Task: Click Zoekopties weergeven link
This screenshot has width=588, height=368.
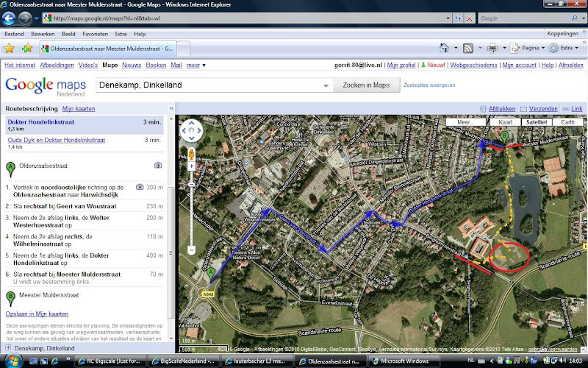Action: click(429, 85)
